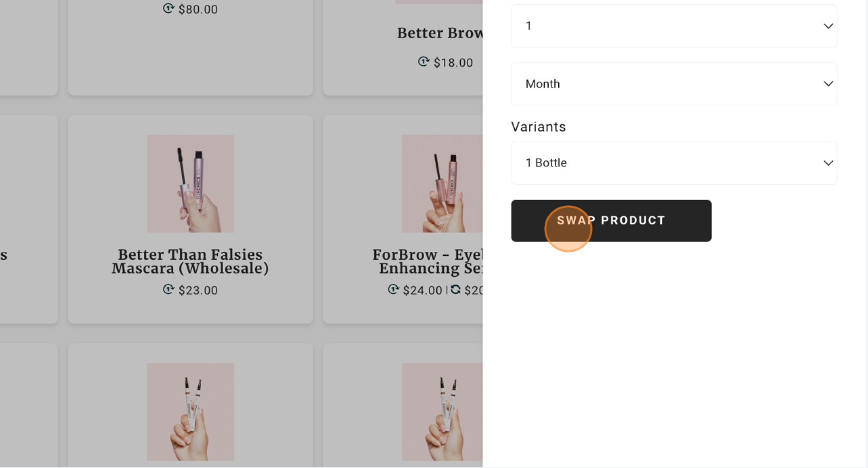Select Better Than Falsies Mascara image
Viewport: 868px width, 468px height.
coord(190,184)
